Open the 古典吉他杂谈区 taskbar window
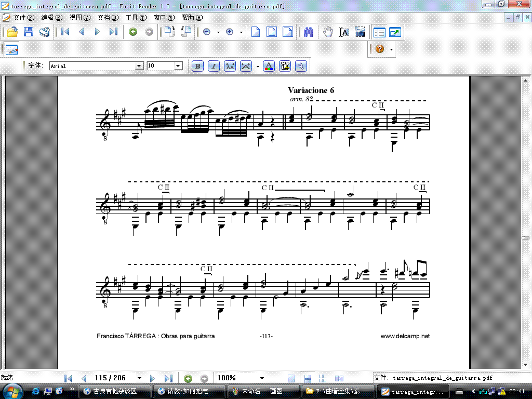The image size is (532, 399). (x=115, y=391)
